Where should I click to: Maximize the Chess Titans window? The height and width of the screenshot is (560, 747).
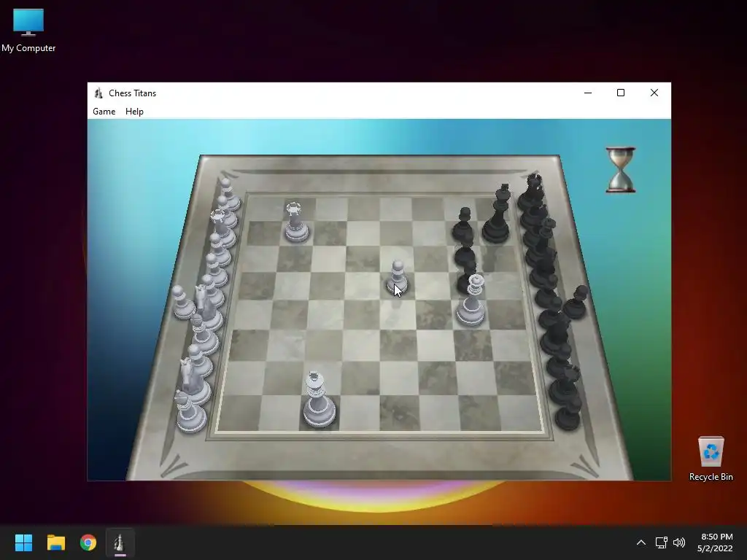(x=621, y=93)
